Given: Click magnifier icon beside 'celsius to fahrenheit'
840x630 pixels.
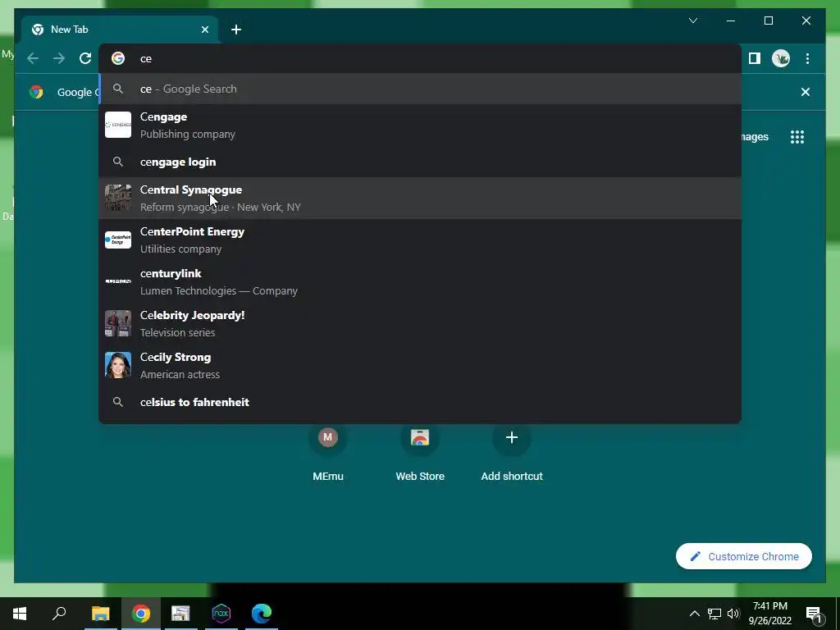Looking at the screenshot, I should click(x=118, y=402).
